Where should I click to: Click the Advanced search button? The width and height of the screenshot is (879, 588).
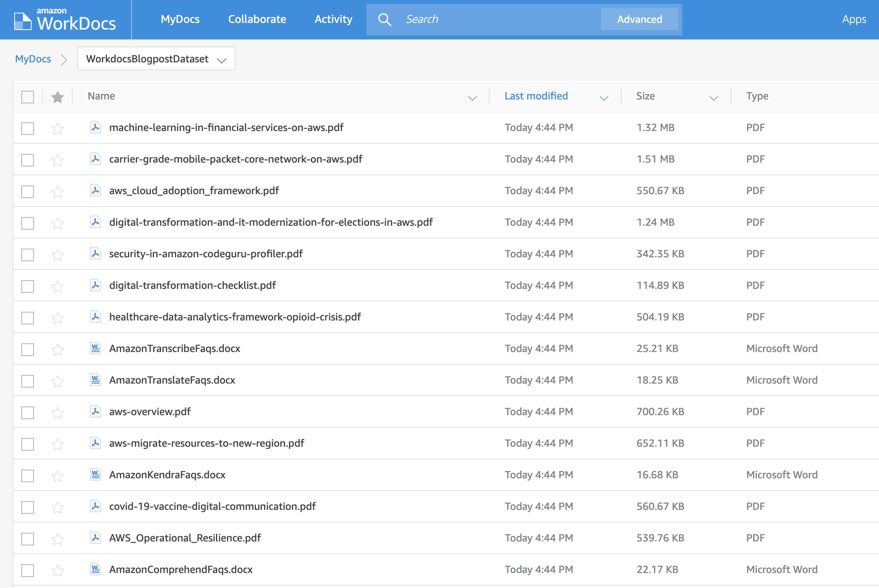coord(639,19)
